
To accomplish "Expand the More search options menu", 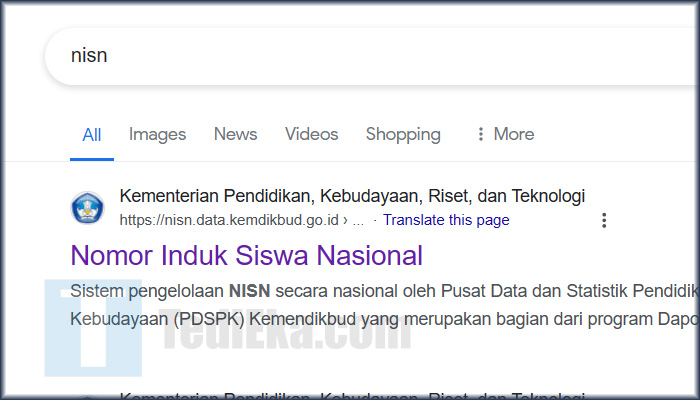I will pyautogui.click(x=505, y=134).
